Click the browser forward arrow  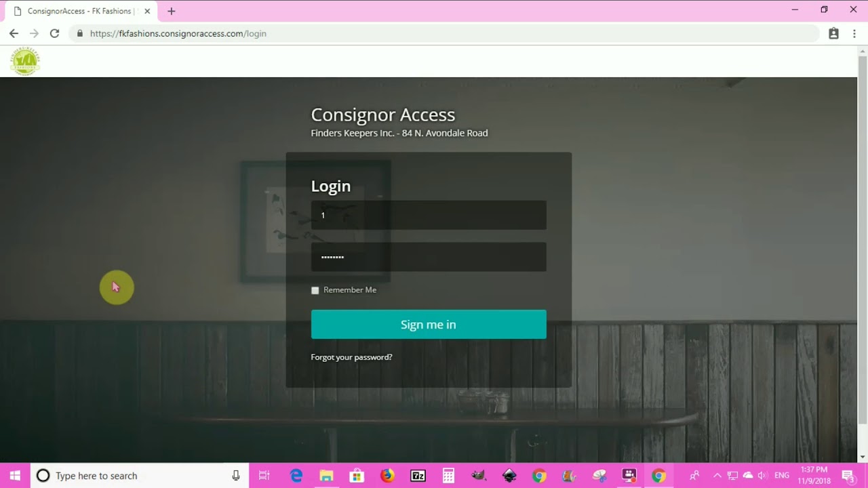pyautogui.click(x=34, y=33)
